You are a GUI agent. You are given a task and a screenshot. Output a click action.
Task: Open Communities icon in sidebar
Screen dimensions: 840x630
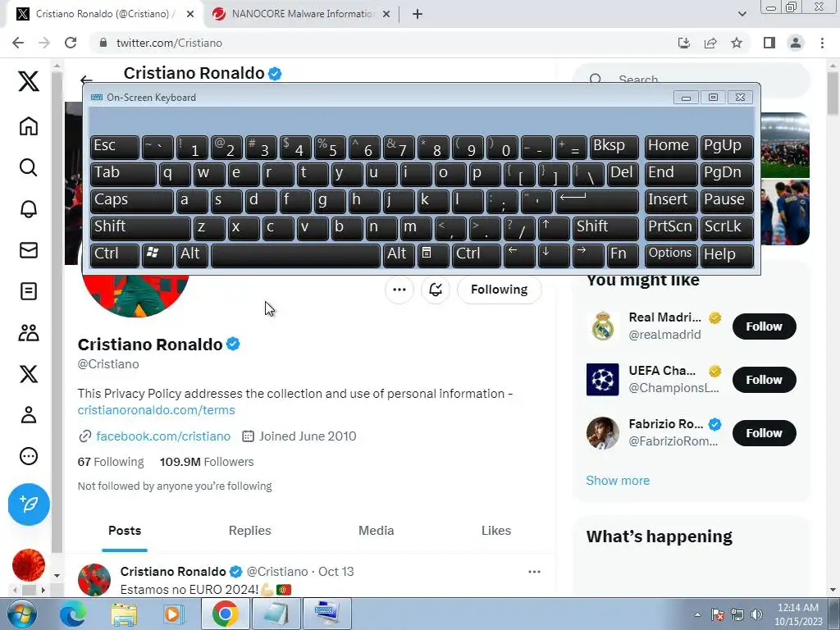pyautogui.click(x=29, y=333)
